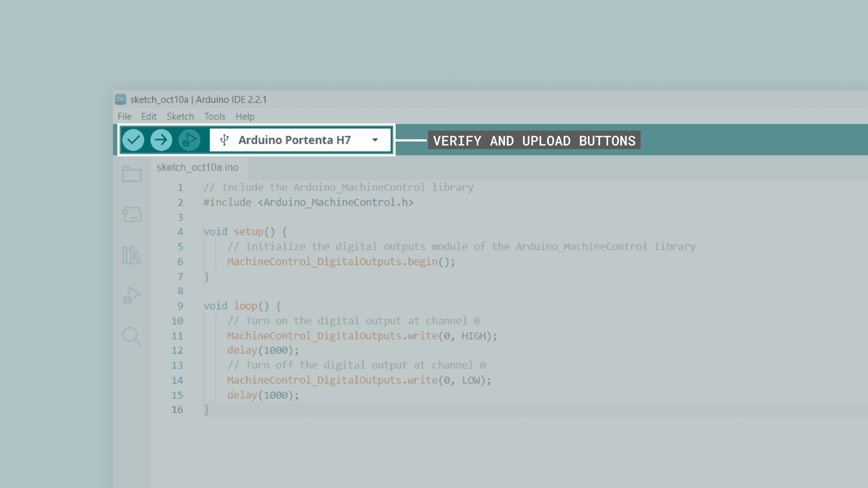
Task: Click the USB icon in board selector
Action: (x=225, y=140)
